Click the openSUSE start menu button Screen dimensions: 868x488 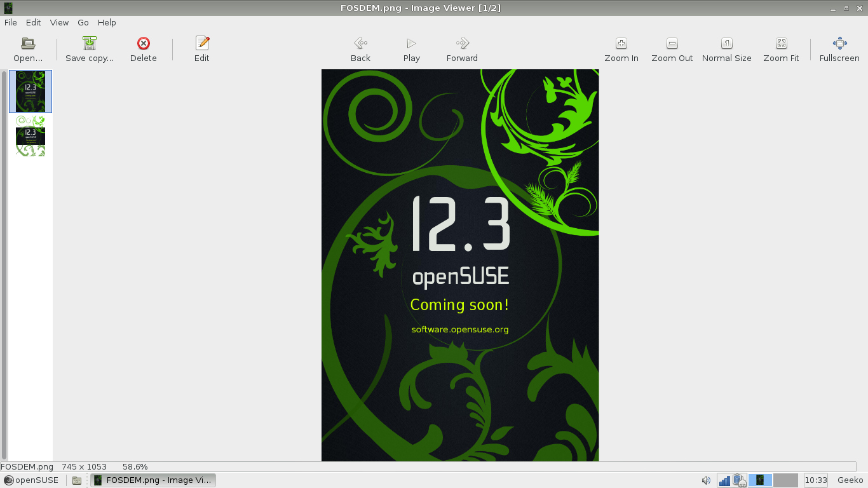(x=31, y=480)
